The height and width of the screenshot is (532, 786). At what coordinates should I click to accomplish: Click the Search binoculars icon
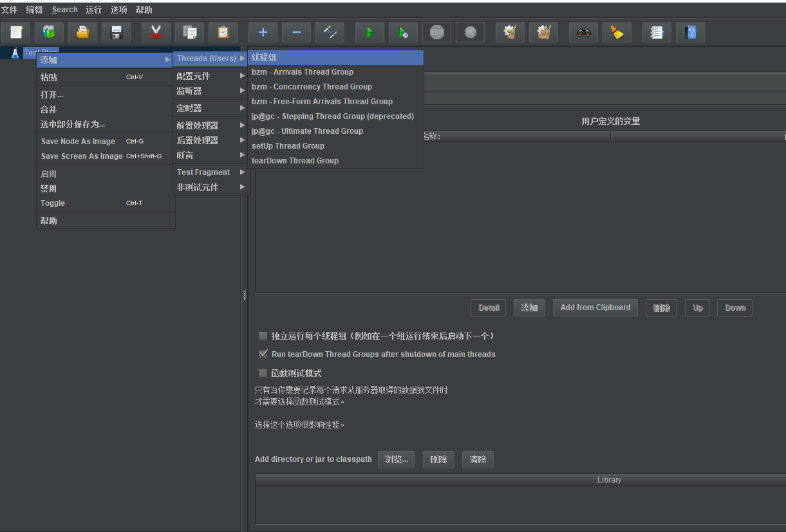click(583, 32)
